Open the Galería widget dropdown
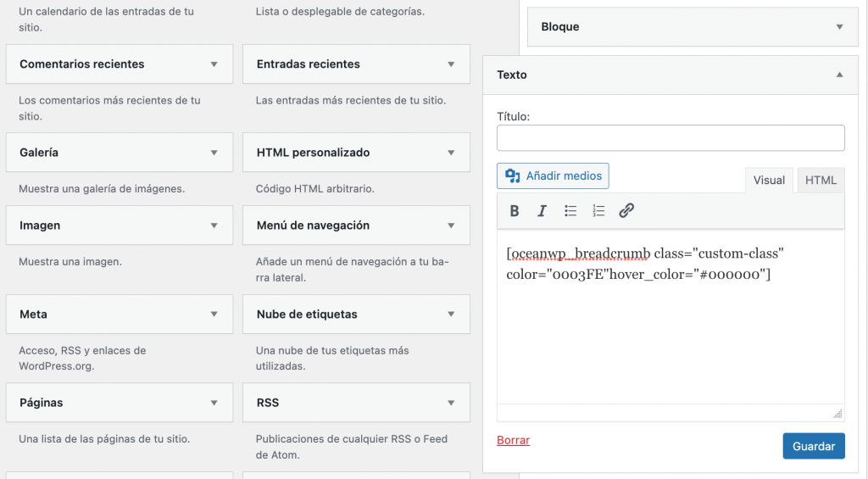The height and width of the screenshot is (479, 868). click(214, 153)
